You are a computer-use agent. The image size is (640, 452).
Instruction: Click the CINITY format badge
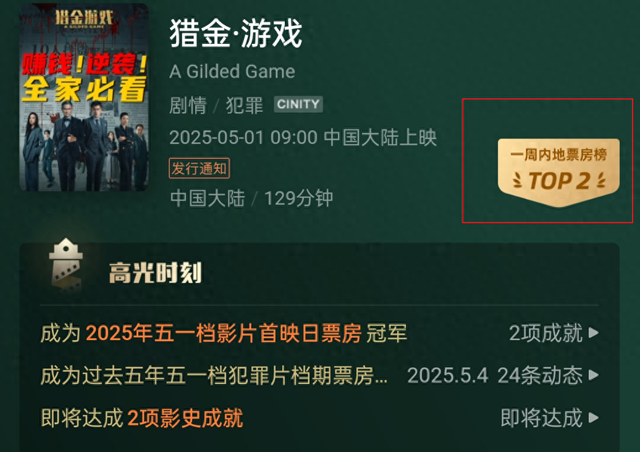(x=298, y=104)
